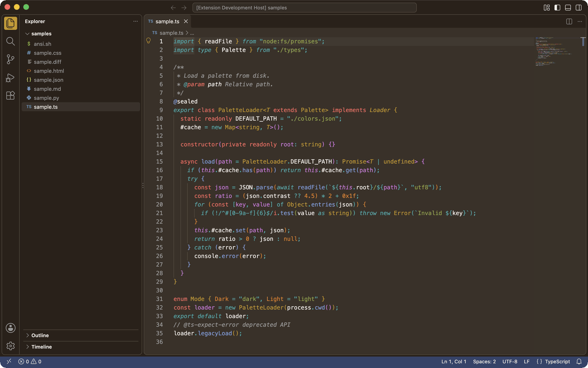Open sample.py in the explorer
The image size is (588, 368).
click(x=81, y=98)
